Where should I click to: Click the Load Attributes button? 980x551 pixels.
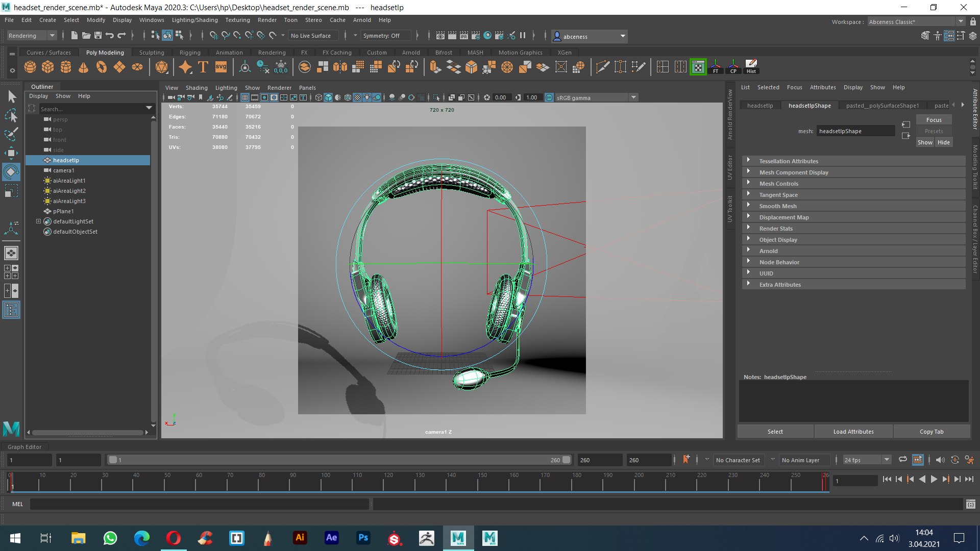click(x=853, y=432)
